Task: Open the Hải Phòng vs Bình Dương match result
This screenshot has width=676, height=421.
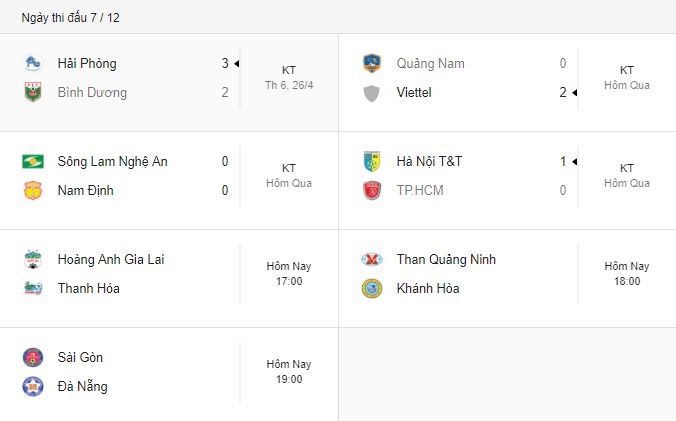Action: (169, 83)
